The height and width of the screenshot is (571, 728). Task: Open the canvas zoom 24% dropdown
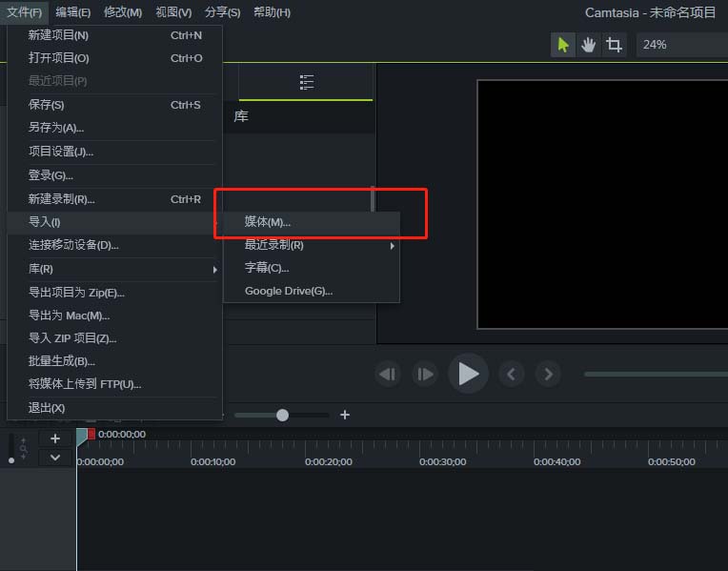[681, 45]
